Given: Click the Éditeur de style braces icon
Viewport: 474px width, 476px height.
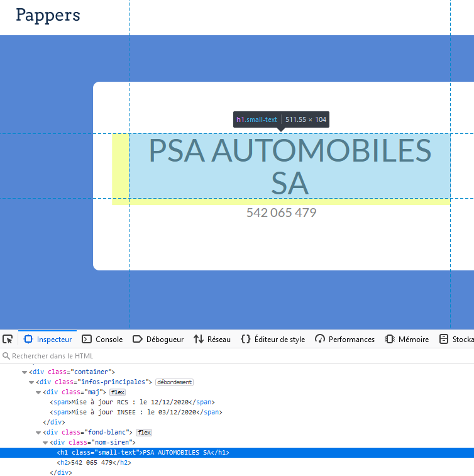Looking at the screenshot, I should click(246, 339).
